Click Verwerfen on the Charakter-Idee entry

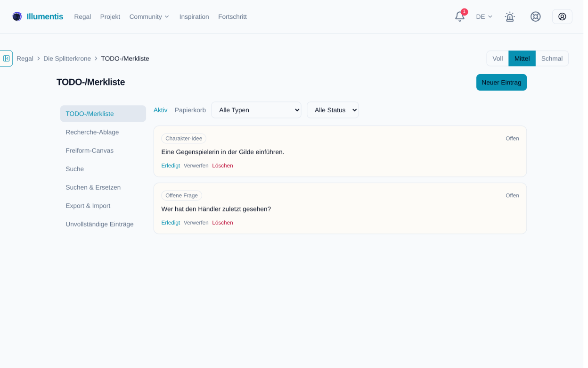point(196,166)
